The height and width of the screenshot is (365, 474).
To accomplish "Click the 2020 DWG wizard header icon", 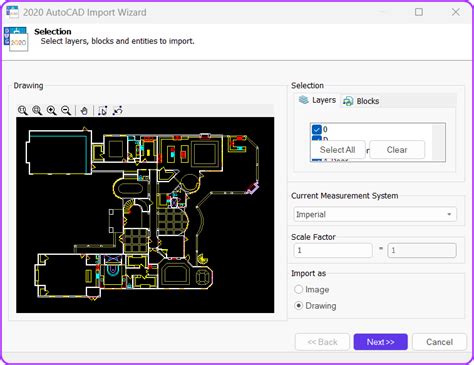I will click(16, 39).
